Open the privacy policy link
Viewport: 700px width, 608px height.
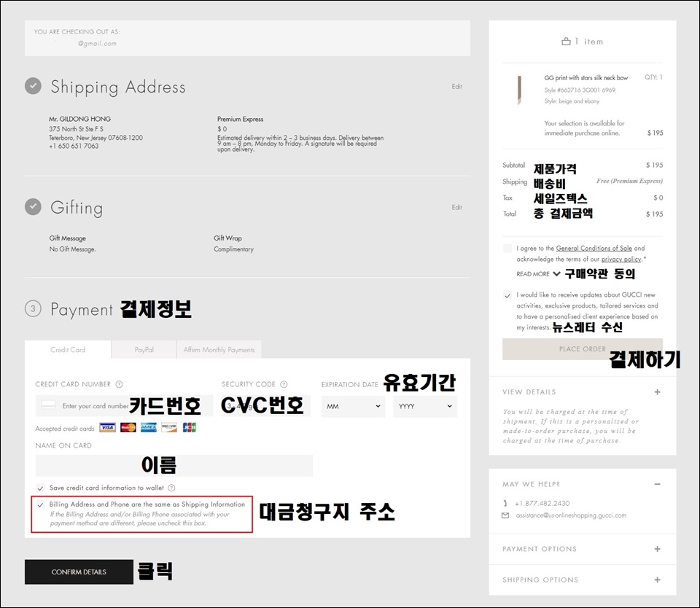pyautogui.click(x=621, y=260)
